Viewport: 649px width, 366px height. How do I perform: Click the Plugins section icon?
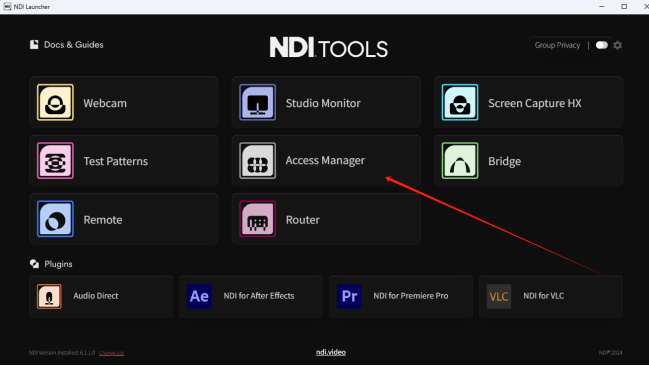point(34,264)
